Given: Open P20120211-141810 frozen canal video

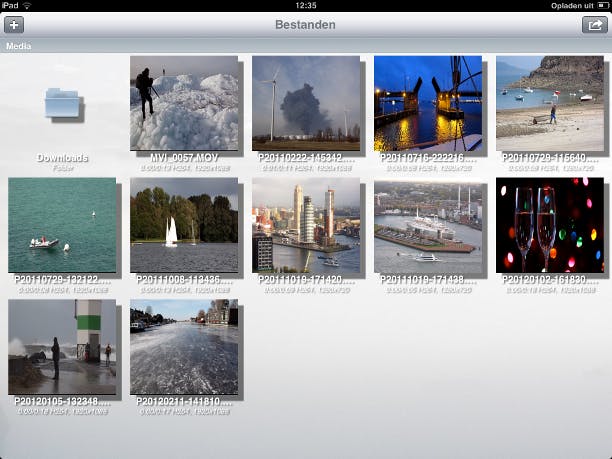Looking at the screenshot, I should pyautogui.click(x=184, y=347).
